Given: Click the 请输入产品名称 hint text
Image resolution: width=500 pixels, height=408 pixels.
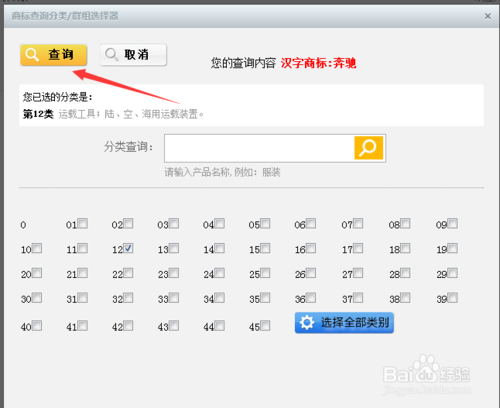Looking at the screenshot, I should (x=222, y=172).
